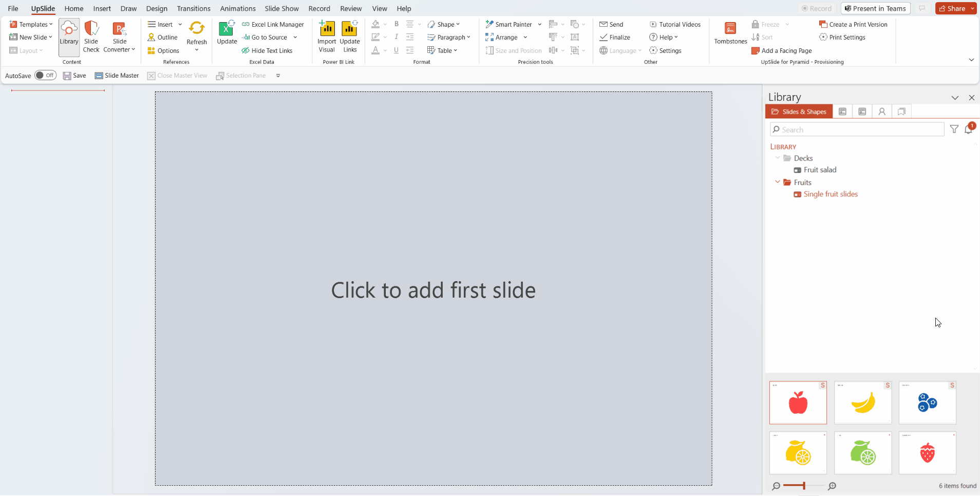Open Slide Master view

click(117, 76)
